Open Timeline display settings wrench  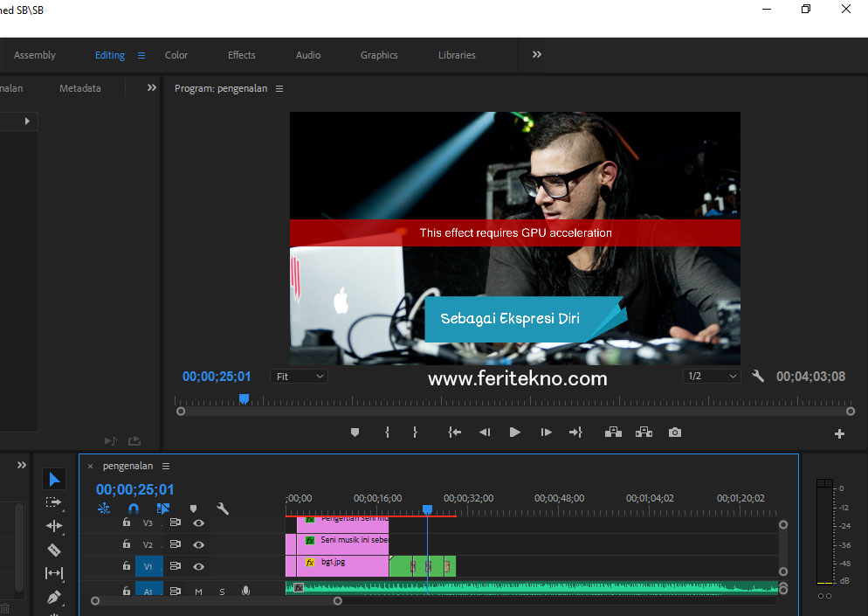223,509
